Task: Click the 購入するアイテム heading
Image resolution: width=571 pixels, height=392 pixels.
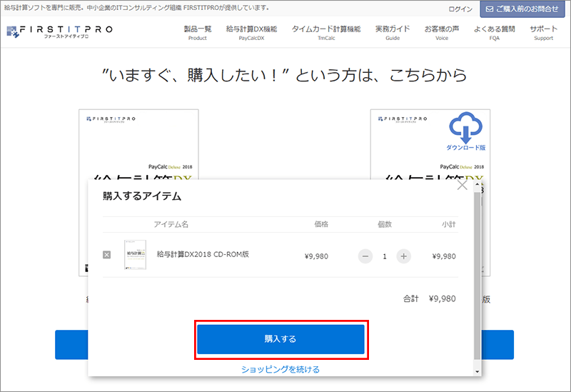Action: (x=142, y=196)
